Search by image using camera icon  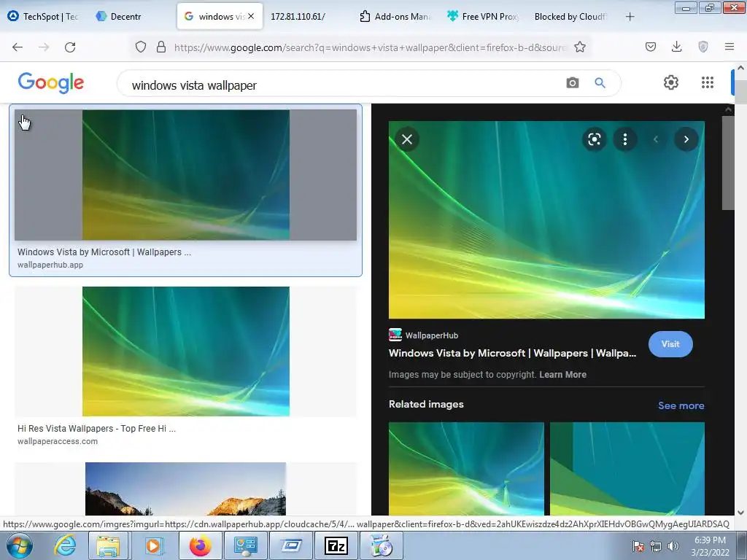point(573,83)
